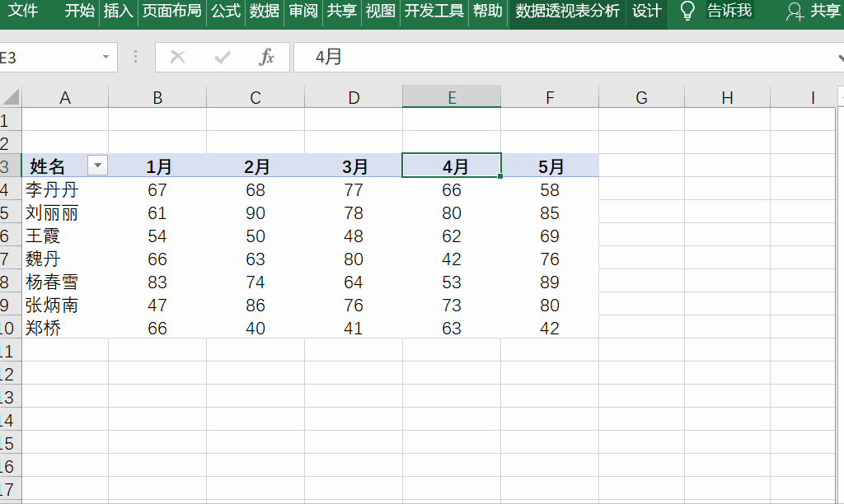Open the 设计 tab
844x504 pixels.
[x=646, y=10]
